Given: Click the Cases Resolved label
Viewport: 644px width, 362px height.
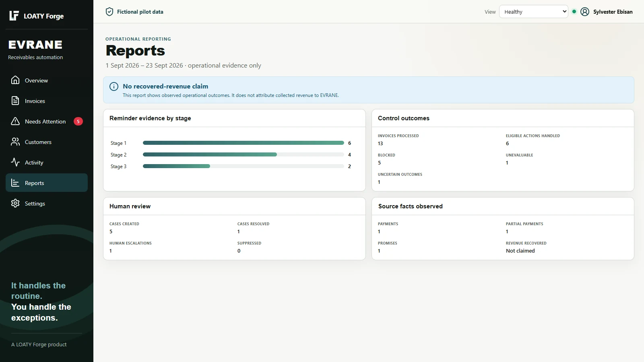Looking at the screenshot, I should click(253, 224).
